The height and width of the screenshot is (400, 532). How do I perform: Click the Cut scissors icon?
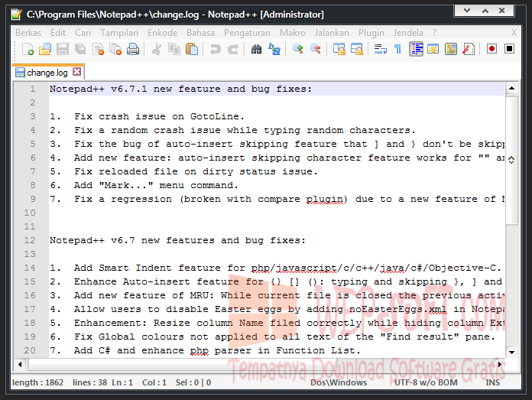coord(157,49)
